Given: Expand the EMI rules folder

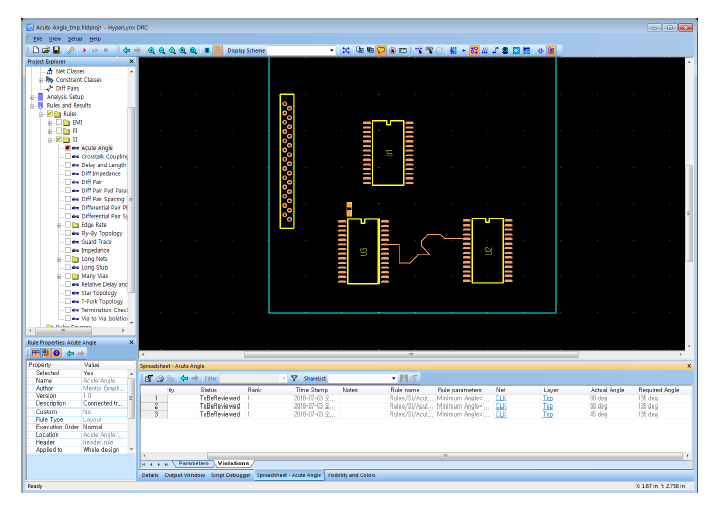Looking at the screenshot, I should pyautogui.click(x=50, y=122).
